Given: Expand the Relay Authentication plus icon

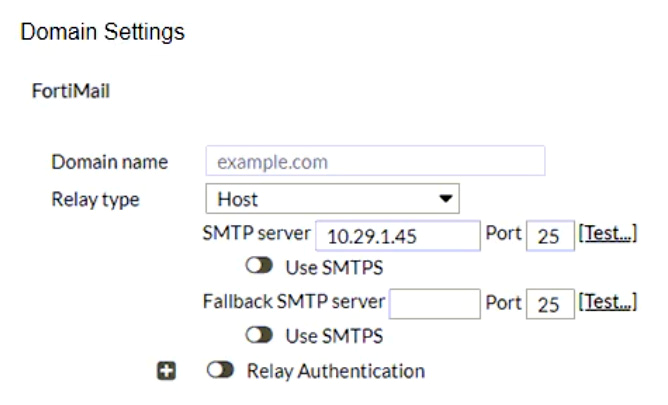Looking at the screenshot, I should (x=170, y=371).
